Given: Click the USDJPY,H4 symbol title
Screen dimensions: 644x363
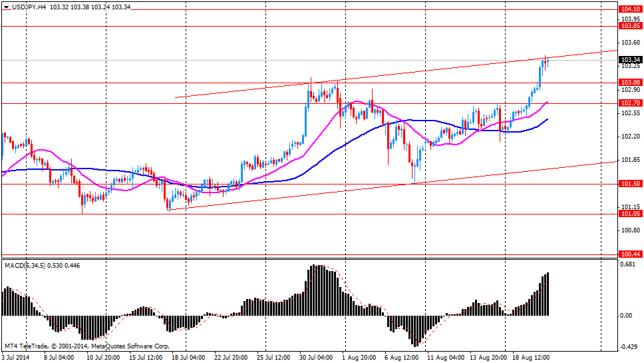Looking at the screenshot, I should coord(29,7).
